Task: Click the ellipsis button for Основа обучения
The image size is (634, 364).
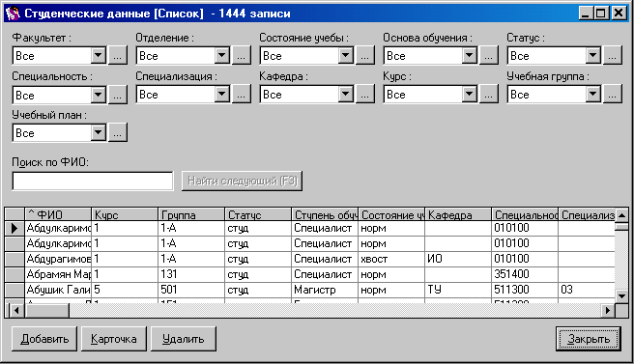Action: coord(488,55)
